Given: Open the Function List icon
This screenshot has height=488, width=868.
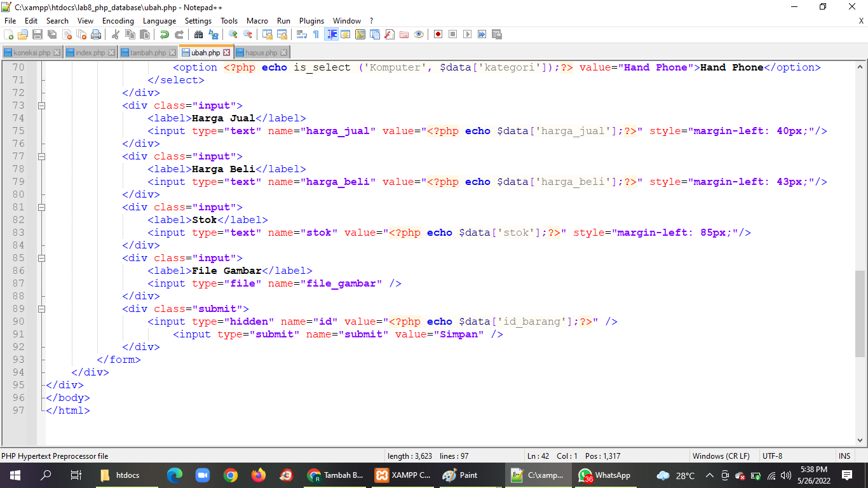Looking at the screenshot, I should tap(390, 34).
